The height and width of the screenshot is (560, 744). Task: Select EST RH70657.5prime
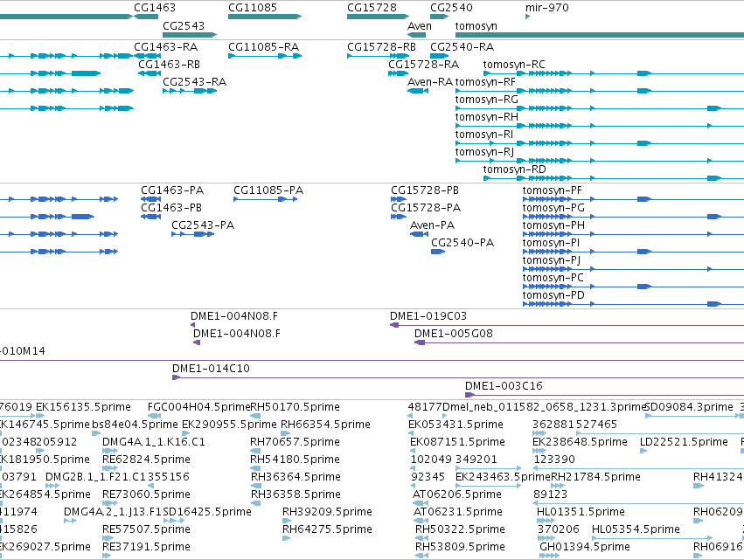[x=296, y=443]
